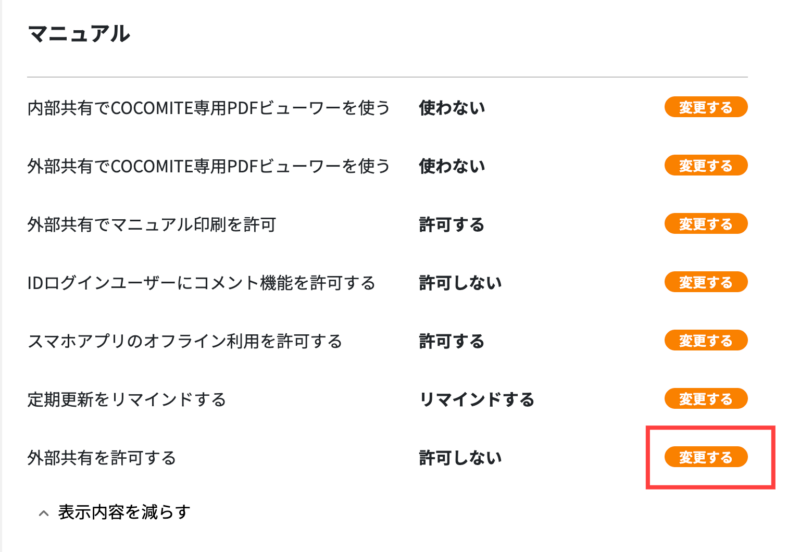The height and width of the screenshot is (552, 800).
Task: Click the highlighted 変更する for 外部共有を許可する
Action: 706,458
